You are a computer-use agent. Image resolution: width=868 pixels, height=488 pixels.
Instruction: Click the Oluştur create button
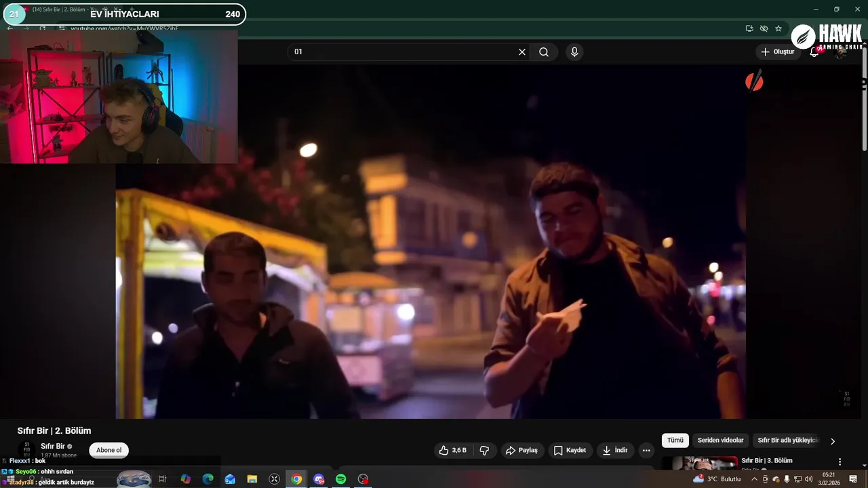778,52
